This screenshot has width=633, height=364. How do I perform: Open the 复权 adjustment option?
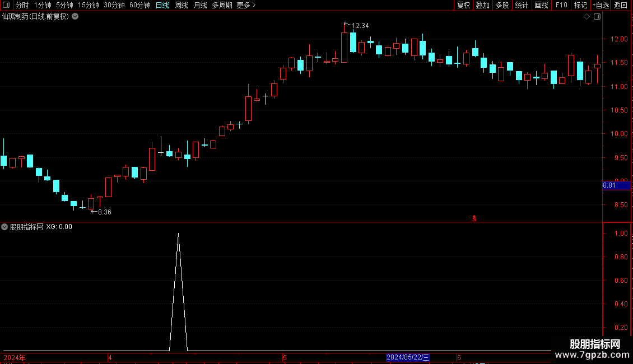(463, 5)
